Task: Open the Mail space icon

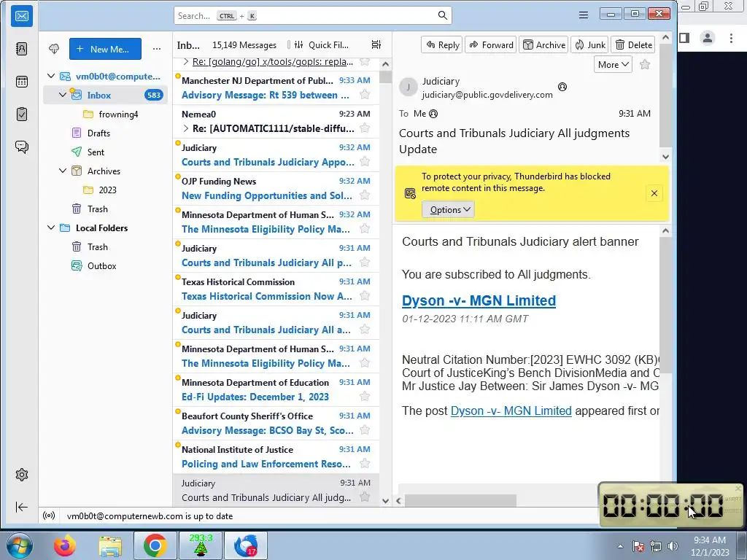Action: coord(22,16)
